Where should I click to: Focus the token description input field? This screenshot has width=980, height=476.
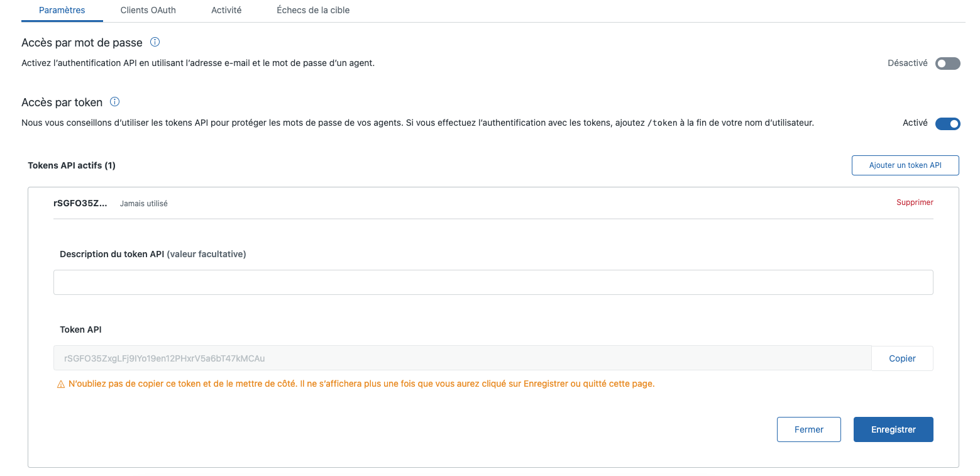(x=493, y=282)
